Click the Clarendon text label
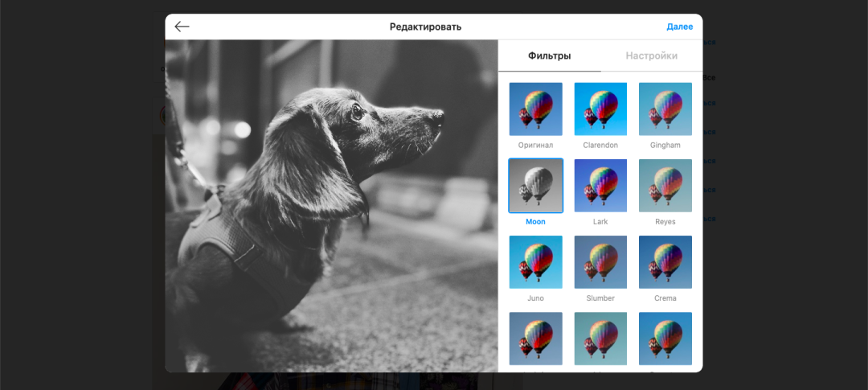This screenshot has height=390, width=868. click(600, 145)
